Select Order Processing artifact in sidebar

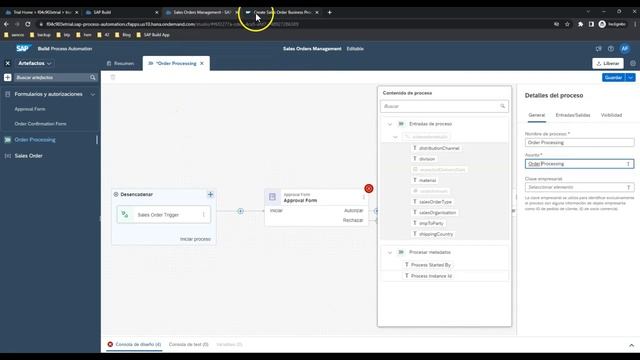coord(35,140)
